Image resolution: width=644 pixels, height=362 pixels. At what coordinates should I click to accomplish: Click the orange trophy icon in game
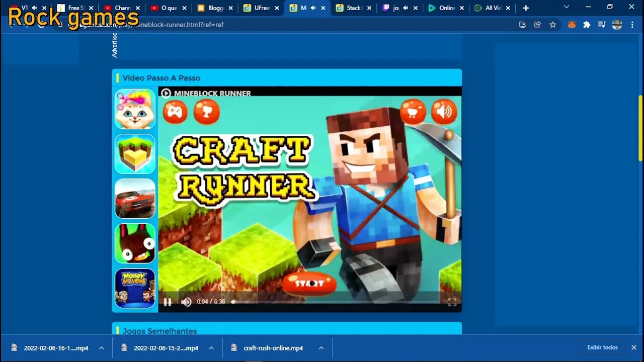(x=207, y=111)
